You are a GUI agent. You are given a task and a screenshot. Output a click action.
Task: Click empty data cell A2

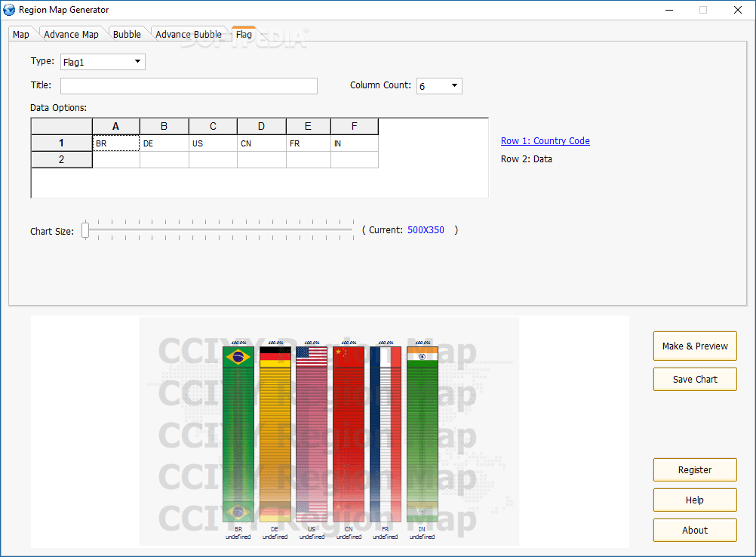116,159
